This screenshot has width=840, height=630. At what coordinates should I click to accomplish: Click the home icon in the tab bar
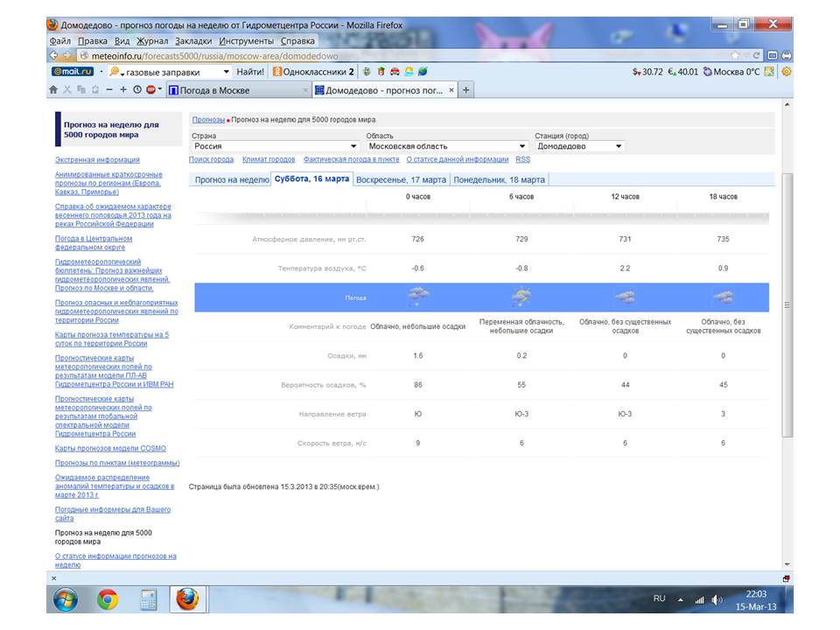click(53, 89)
